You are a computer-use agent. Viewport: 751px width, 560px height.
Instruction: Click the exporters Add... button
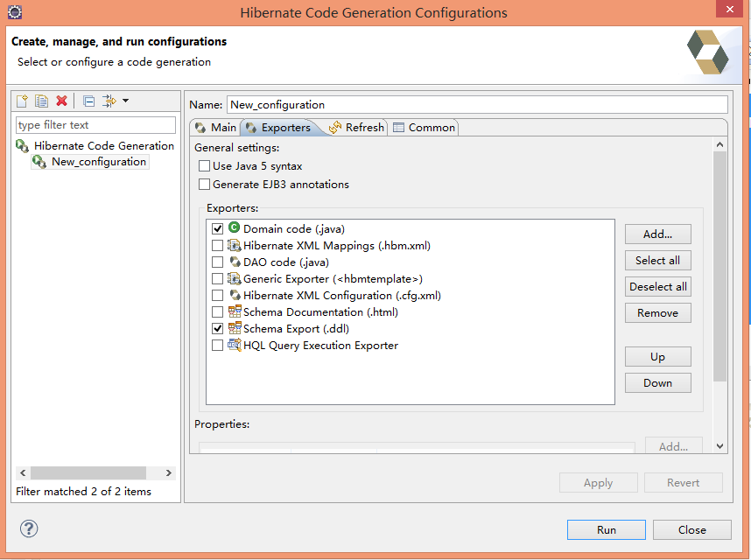click(x=657, y=234)
